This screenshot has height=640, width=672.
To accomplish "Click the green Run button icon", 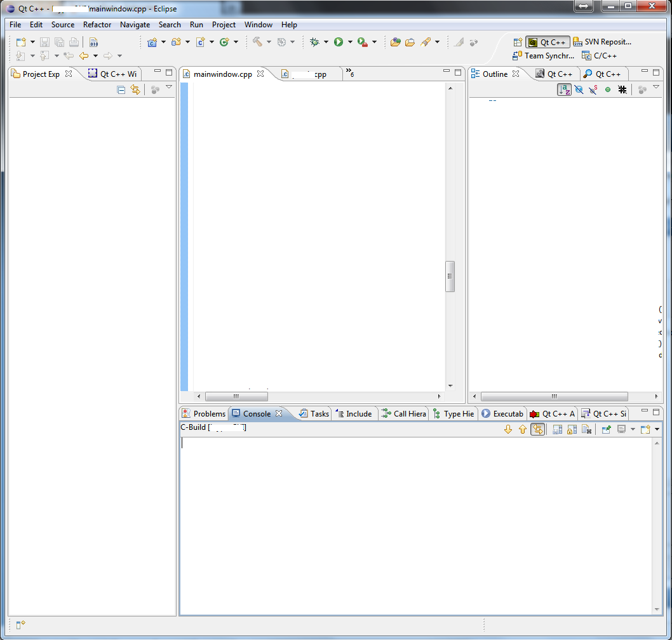I will coord(339,42).
